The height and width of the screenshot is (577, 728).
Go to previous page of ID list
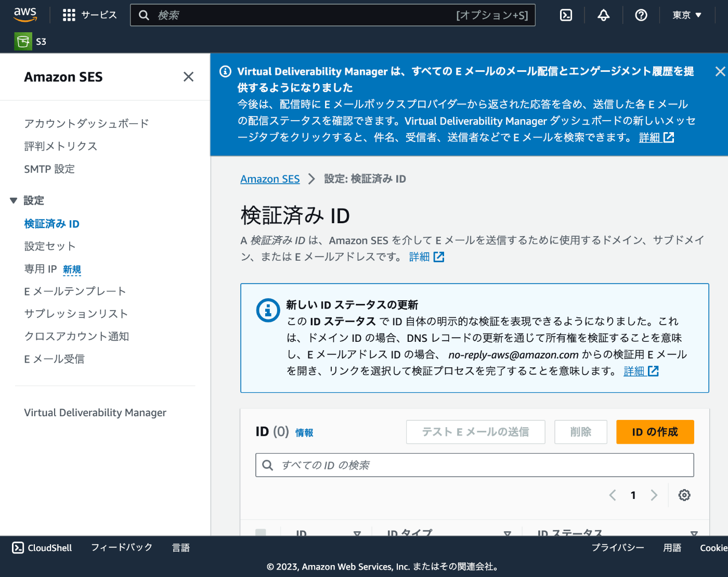coord(613,495)
